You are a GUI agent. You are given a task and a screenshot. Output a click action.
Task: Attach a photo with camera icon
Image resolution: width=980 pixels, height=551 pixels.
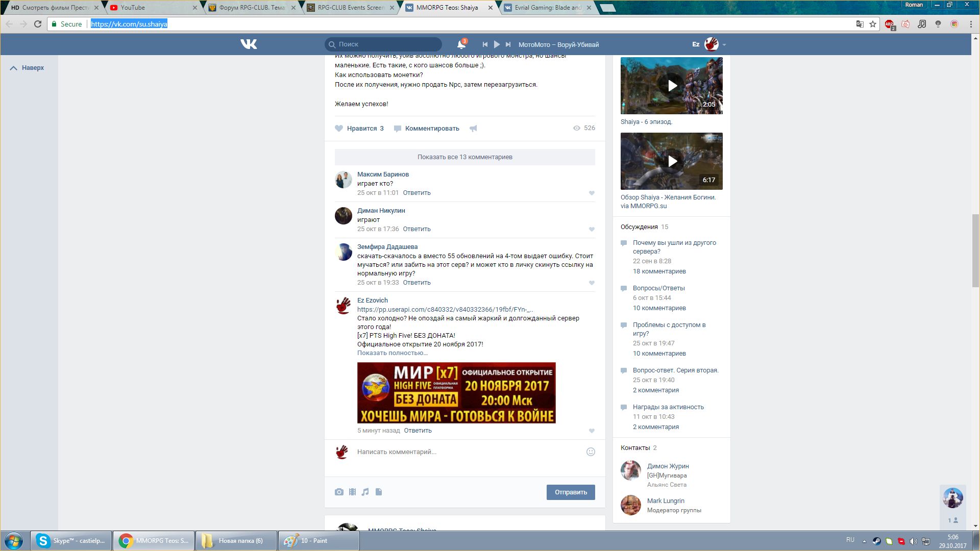pos(339,492)
